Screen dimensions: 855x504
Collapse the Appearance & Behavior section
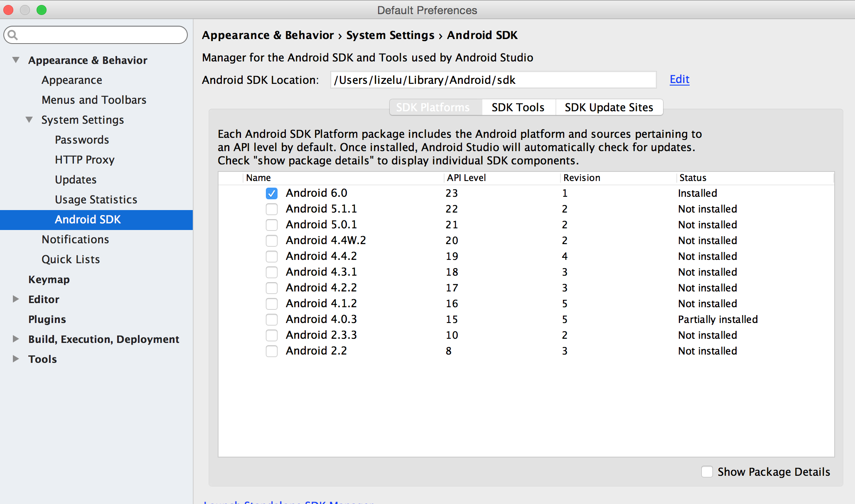(16, 60)
